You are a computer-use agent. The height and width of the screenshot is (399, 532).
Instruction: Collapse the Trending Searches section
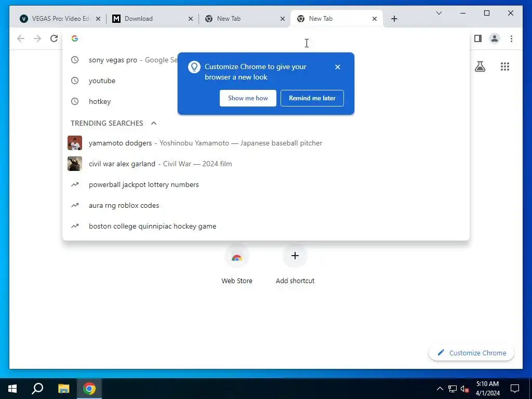click(x=154, y=123)
